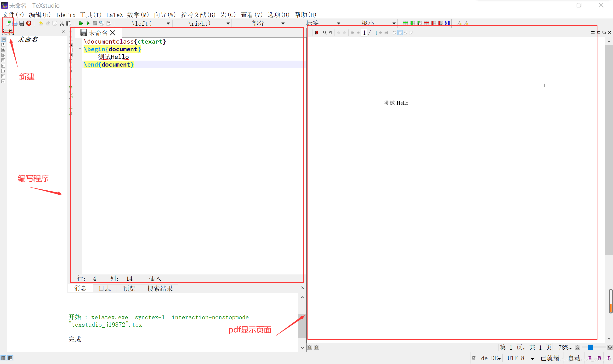Open a file with the Open icon
Image resolution: width=613 pixels, height=364 pixels.
[x=15, y=23]
